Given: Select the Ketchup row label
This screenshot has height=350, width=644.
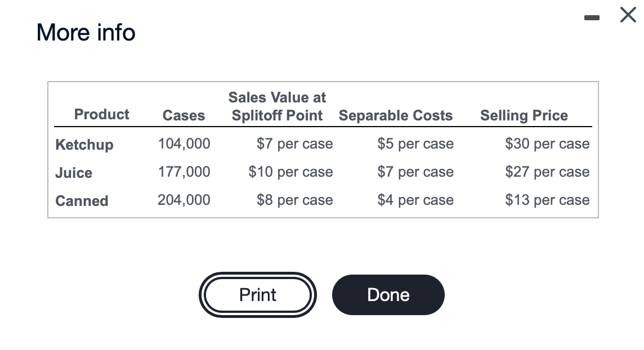Looking at the screenshot, I should tap(84, 144).
